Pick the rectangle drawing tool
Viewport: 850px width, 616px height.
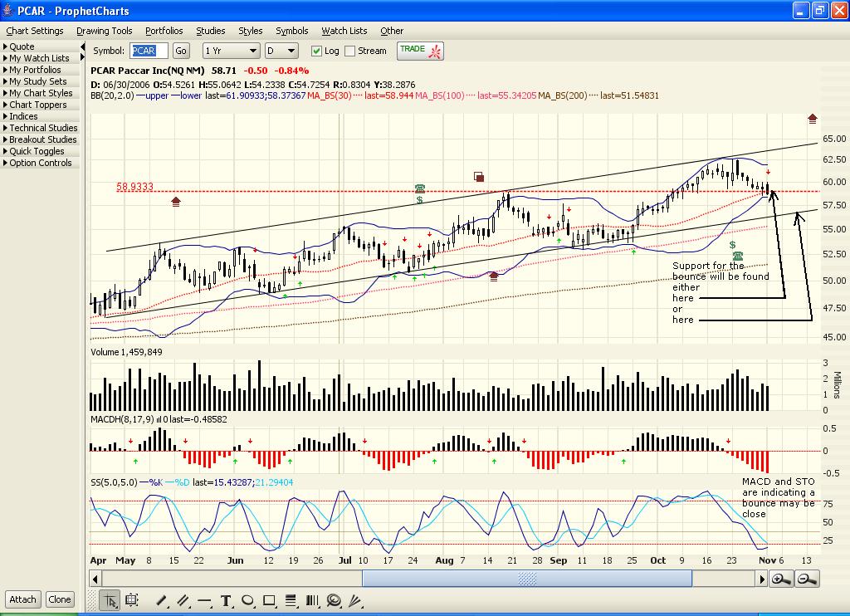tap(269, 600)
